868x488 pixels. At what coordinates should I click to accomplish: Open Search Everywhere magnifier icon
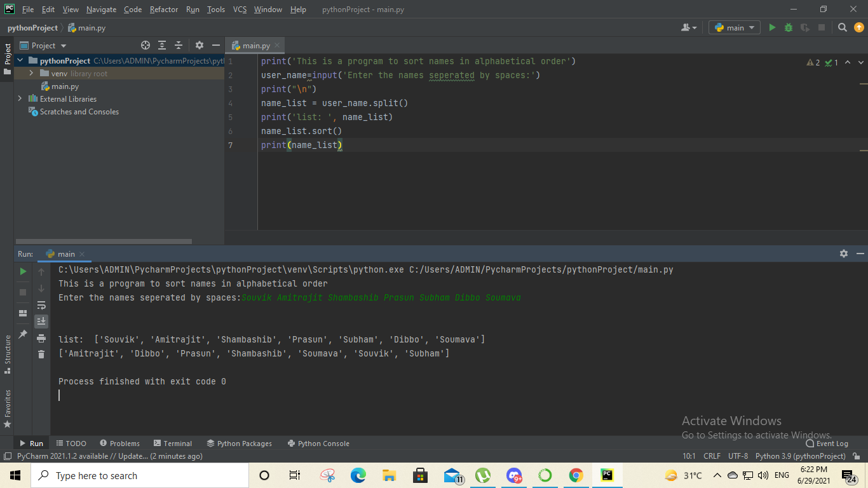click(x=843, y=27)
